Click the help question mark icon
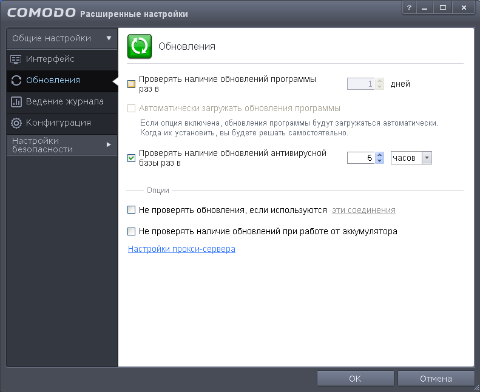The width and height of the screenshot is (480, 392). (x=409, y=8)
